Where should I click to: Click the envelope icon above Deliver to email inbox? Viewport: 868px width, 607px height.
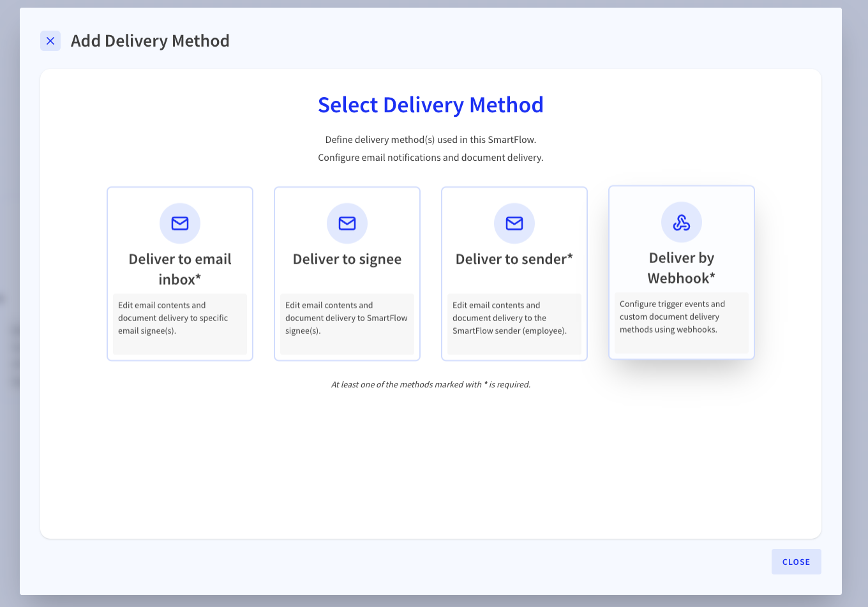pyautogui.click(x=180, y=223)
